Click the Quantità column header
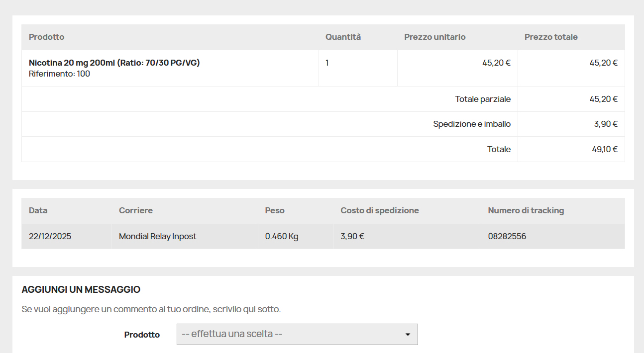Image resolution: width=644 pixels, height=353 pixels. pyautogui.click(x=343, y=37)
